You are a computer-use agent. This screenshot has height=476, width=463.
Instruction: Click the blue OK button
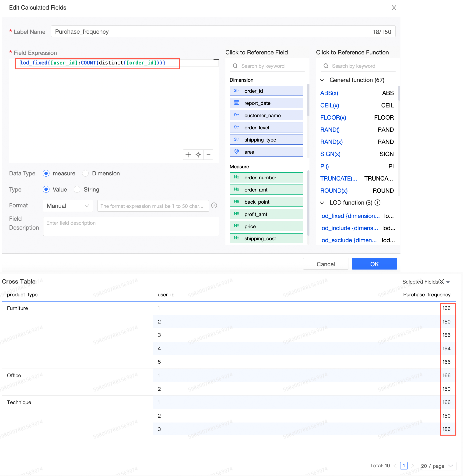click(374, 264)
